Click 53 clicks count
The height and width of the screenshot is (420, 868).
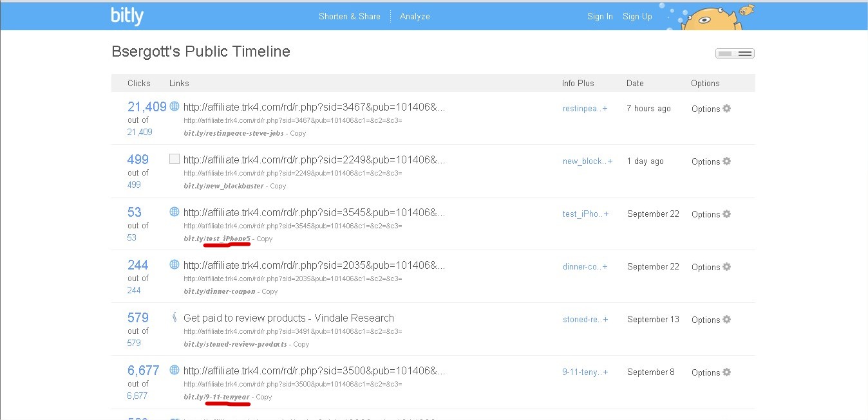[x=135, y=212]
